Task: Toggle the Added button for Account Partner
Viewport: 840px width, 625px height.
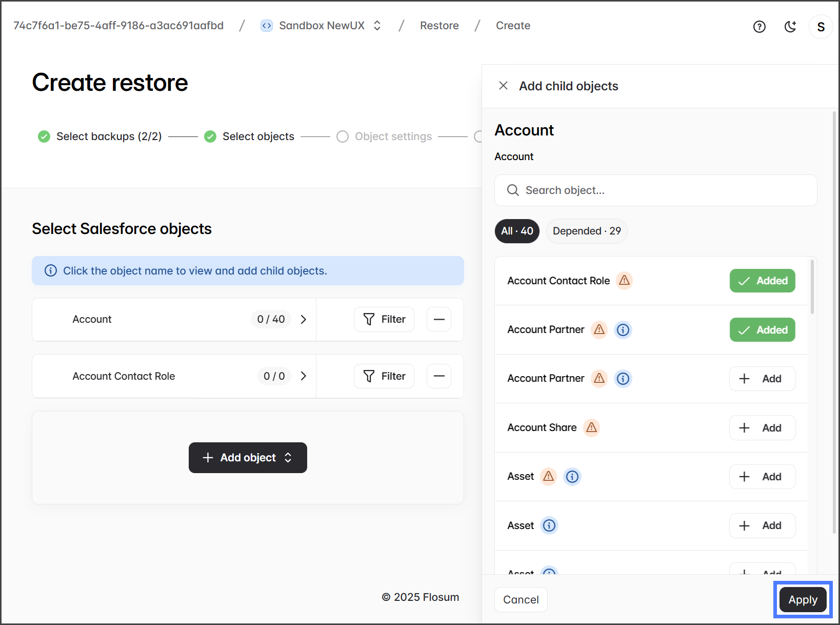Action: (x=762, y=330)
